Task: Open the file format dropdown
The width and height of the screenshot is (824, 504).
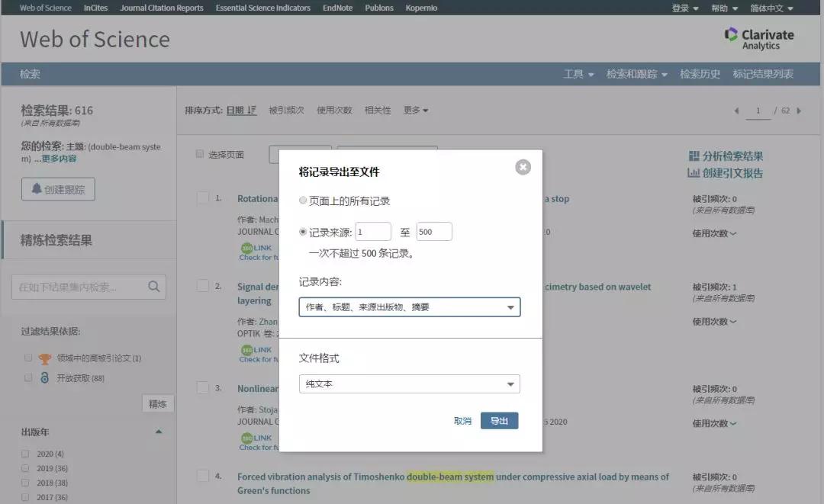Action: tap(410, 384)
